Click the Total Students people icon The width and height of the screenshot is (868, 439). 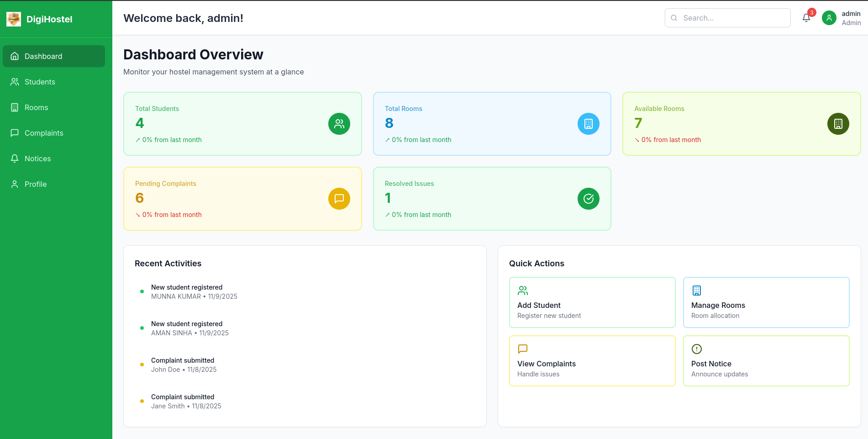pos(339,124)
